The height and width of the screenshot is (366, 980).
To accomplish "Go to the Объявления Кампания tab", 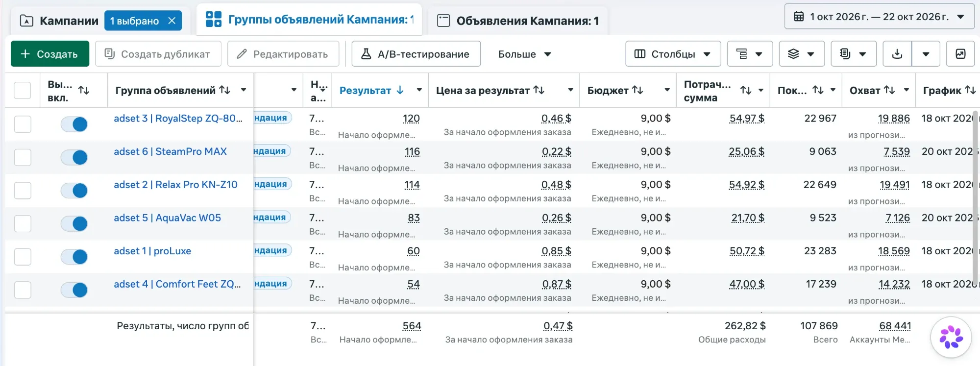I will (x=518, y=21).
